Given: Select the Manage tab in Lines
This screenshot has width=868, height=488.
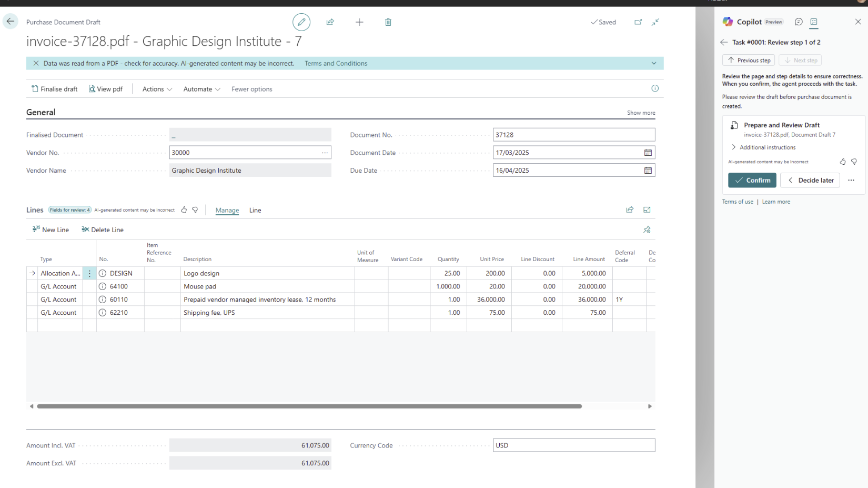Looking at the screenshot, I should (227, 210).
